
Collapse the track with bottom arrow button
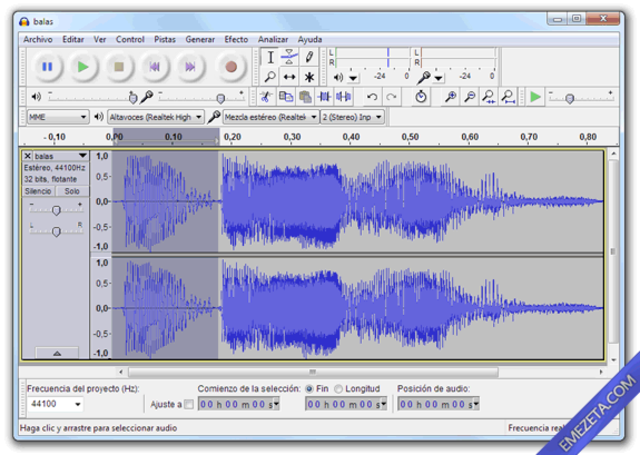57,353
